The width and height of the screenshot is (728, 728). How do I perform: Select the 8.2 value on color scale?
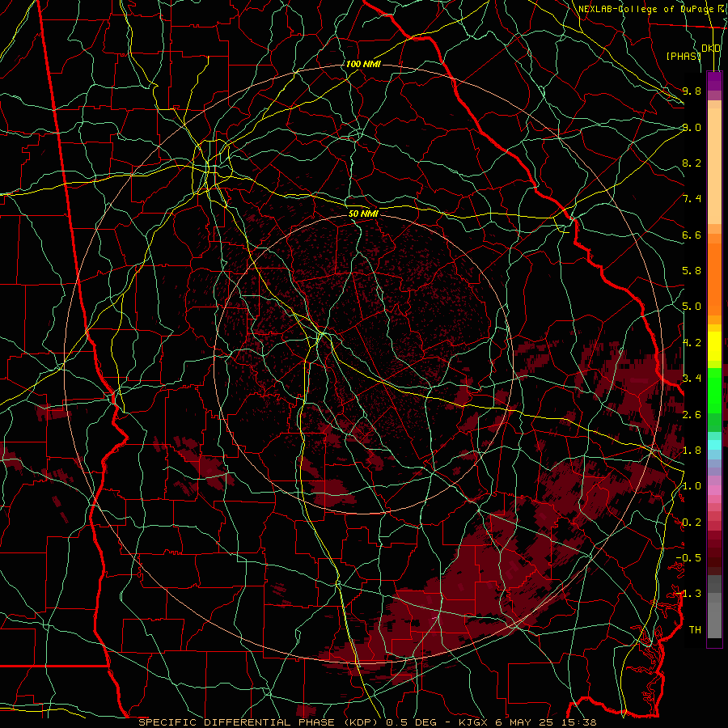pyautogui.click(x=692, y=163)
